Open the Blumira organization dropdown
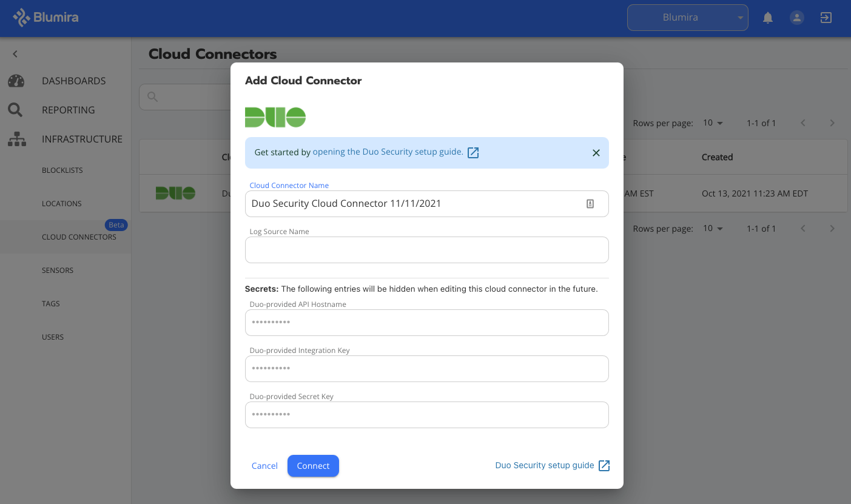This screenshot has width=851, height=504. pos(688,18)
